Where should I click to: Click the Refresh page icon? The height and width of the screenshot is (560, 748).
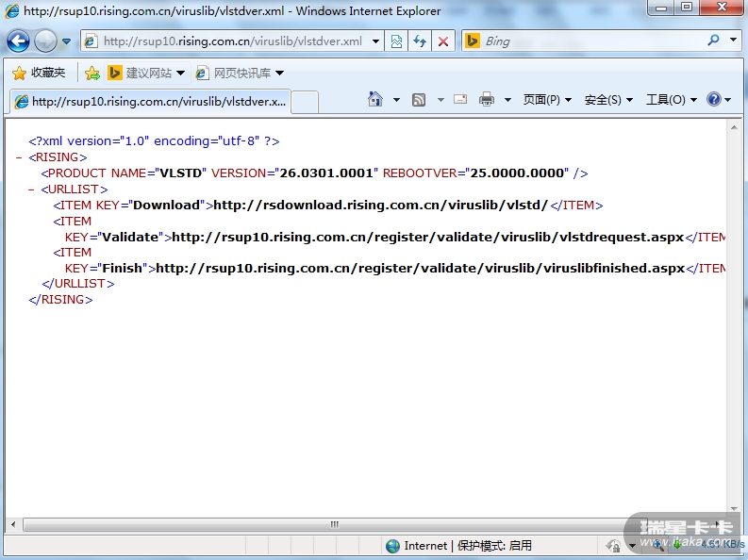point(420,41)
